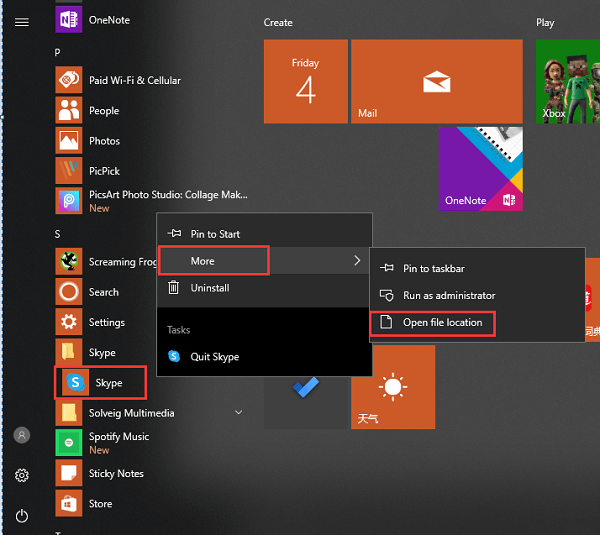This screenshot has width=600, height=535.
Task: Click the Store label in app list
Action: pyautogui.click(x=101, y=504)
